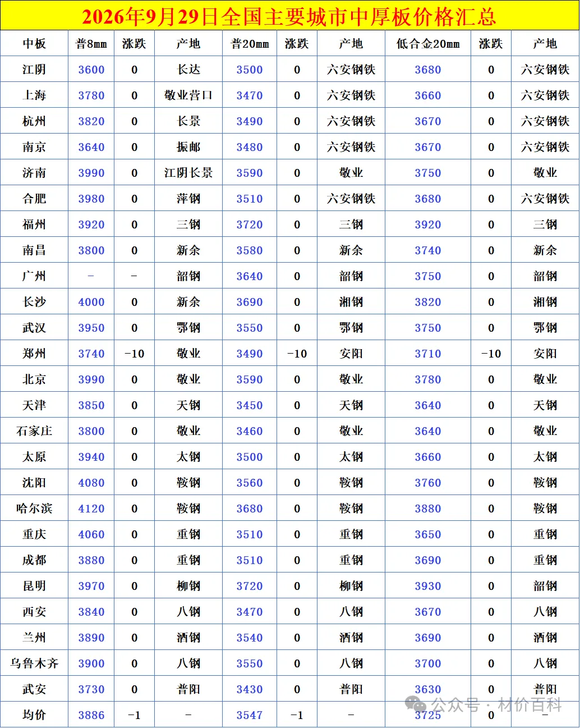The width and height of the screenshot is (580, 728).
Task: Click city name 天津 in first column
Action: [x=34, y=405]
